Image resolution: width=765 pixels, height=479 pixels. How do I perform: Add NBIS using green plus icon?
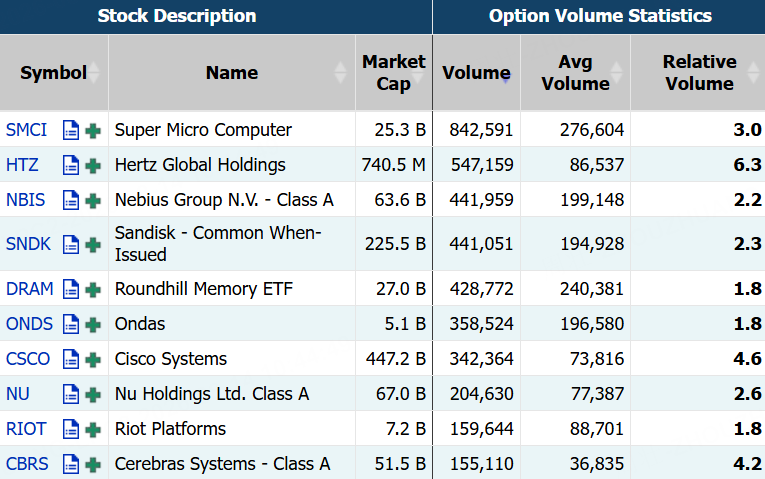point(93,201)
